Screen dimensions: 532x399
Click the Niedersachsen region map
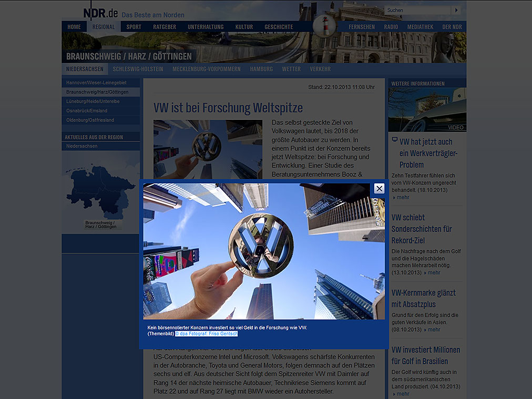click(101, 192)
